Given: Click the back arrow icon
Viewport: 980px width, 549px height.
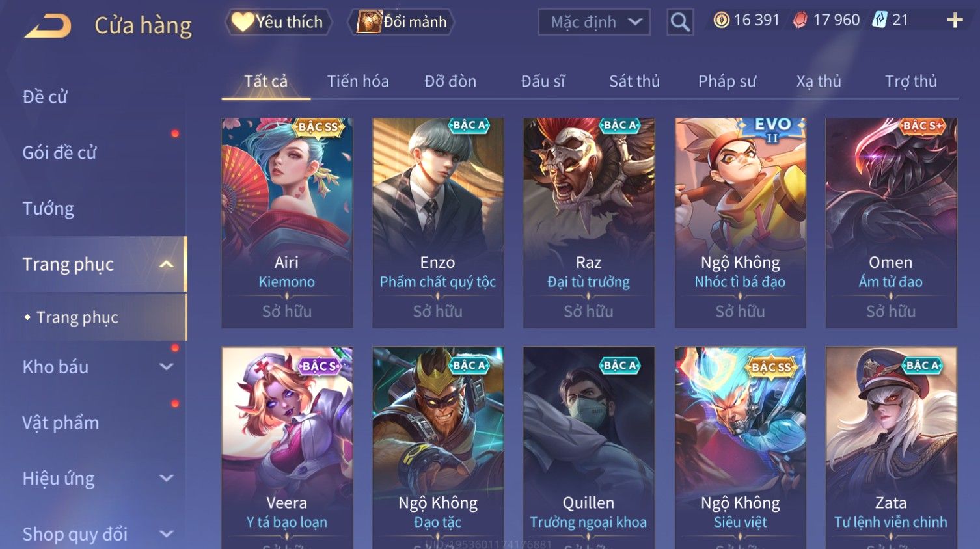Looking at the screenshot, I should point(48,26).
